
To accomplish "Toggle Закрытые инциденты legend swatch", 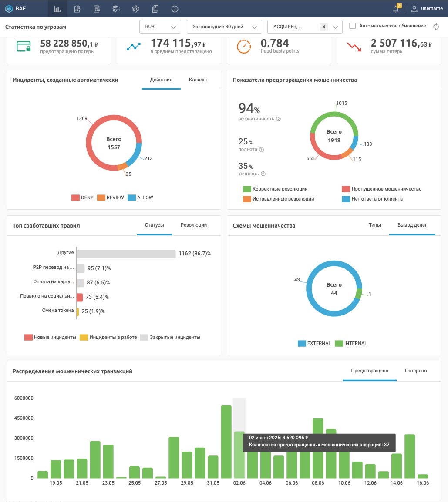I will tap(144, 337).
